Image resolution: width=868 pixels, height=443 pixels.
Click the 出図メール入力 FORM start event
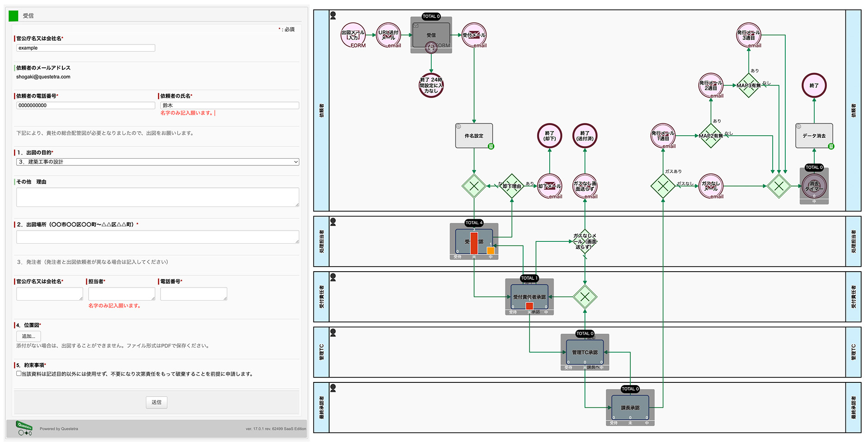[353, 35]
